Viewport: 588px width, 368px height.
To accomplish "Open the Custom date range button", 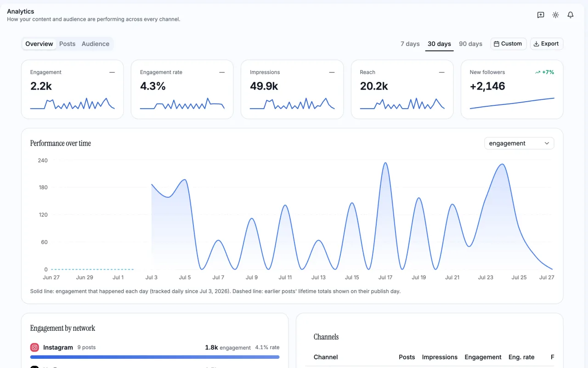I will click(508, 44).
